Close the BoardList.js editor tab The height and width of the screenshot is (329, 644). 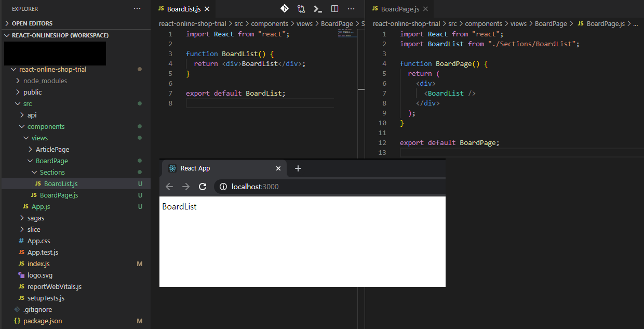(207, 9)
